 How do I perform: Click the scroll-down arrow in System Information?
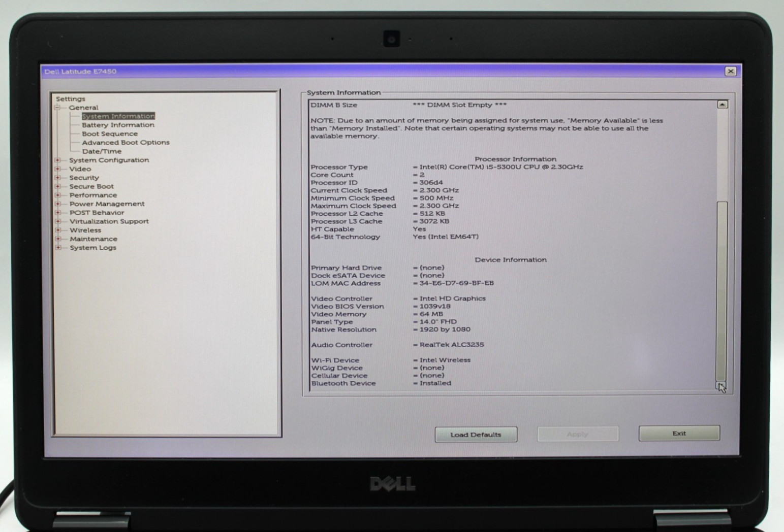pyautogui.click(x=722, y=385)
